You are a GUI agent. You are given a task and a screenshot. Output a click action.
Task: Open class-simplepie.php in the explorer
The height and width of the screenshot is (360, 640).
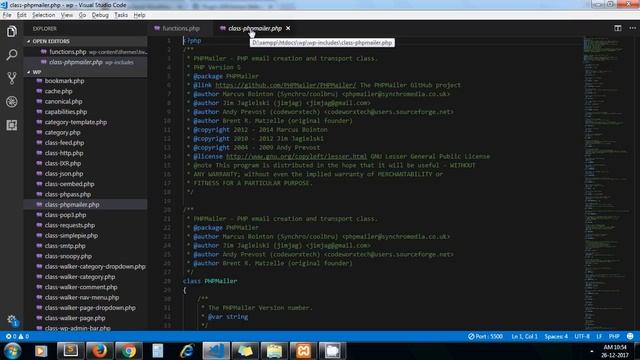coord(86,236)
